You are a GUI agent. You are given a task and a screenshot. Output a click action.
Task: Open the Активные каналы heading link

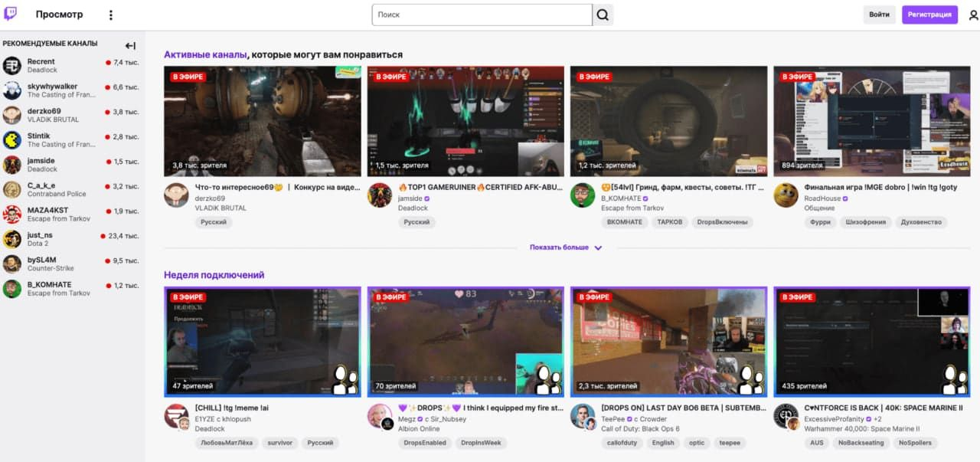coord(205,54)
